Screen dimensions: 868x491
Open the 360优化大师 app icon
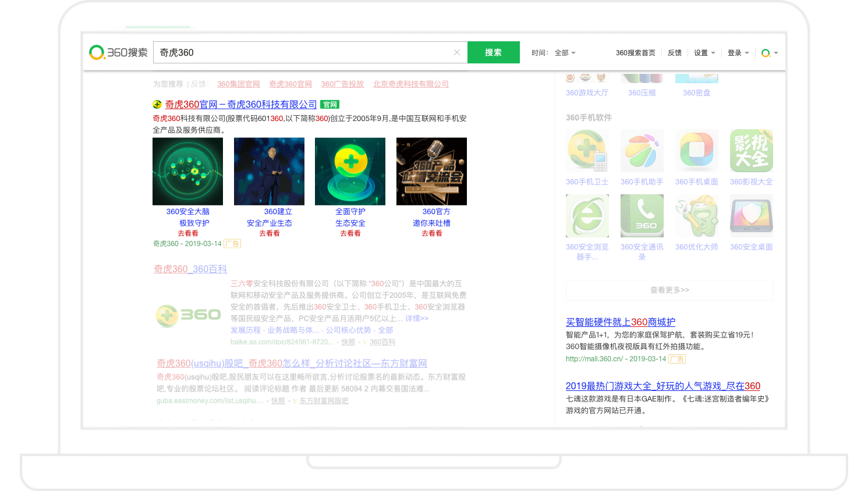click(x=697, y=216)
